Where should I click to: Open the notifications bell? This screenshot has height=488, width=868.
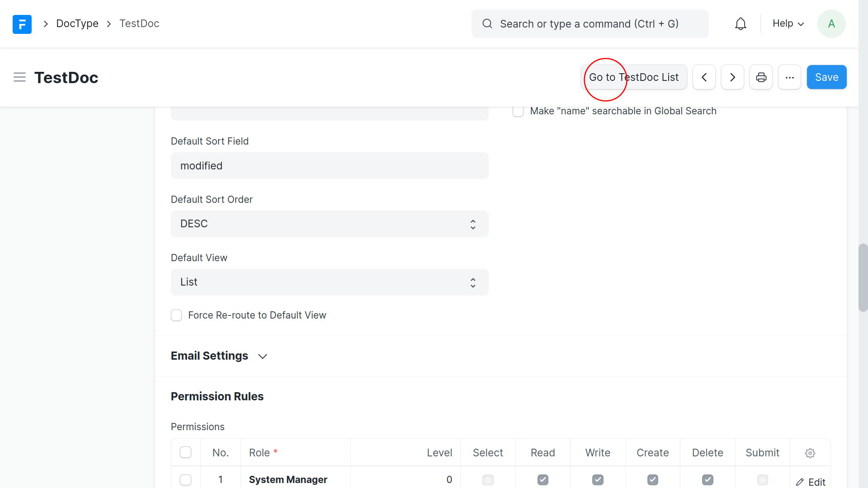tap(741, 24)
